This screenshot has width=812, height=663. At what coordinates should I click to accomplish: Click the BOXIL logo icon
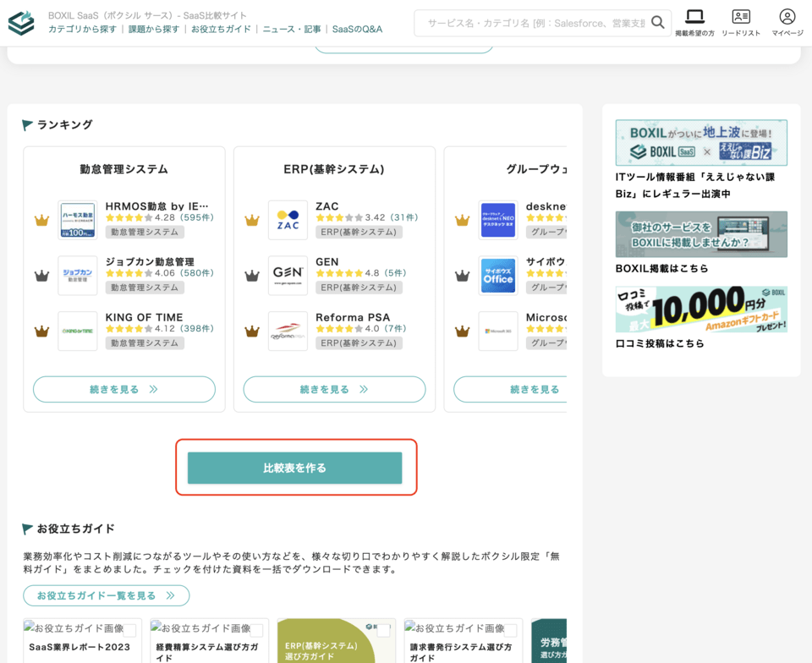[x=21, y=23]
